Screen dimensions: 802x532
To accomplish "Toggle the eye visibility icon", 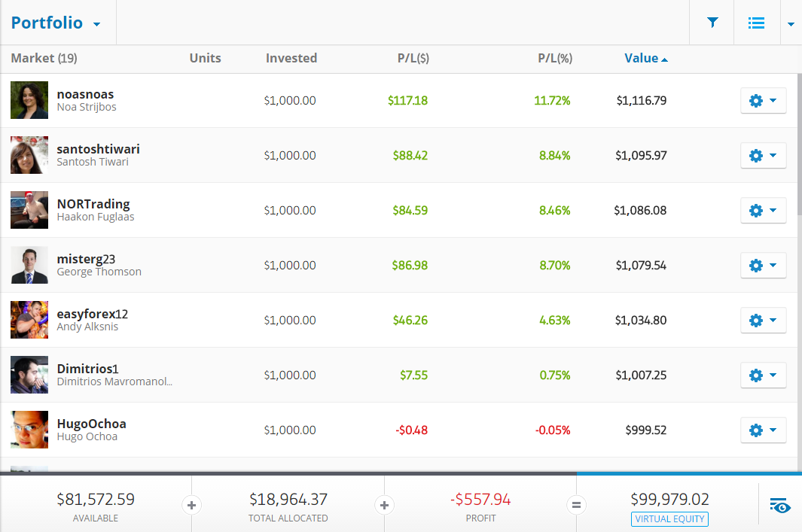I will [x=780, y=506].
